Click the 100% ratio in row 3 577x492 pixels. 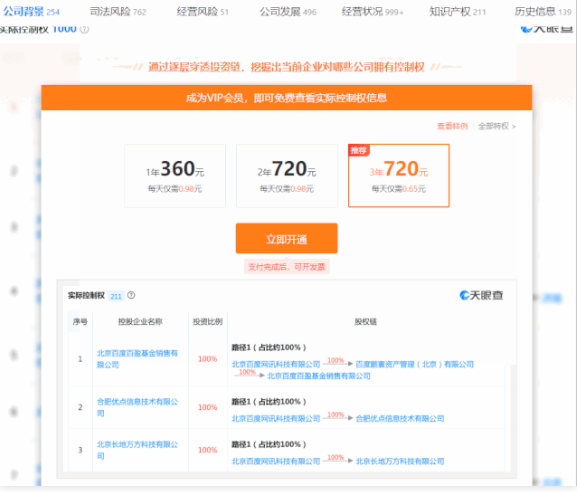[208, 450]
